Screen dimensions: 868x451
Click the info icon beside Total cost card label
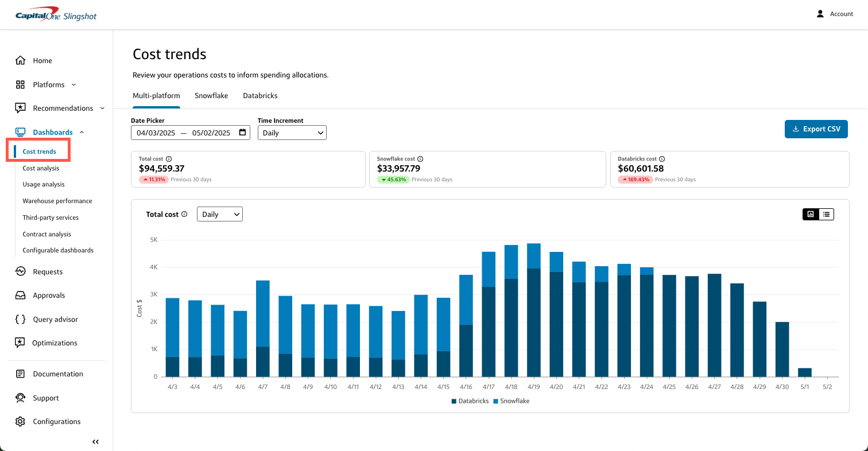coord(169,159)
